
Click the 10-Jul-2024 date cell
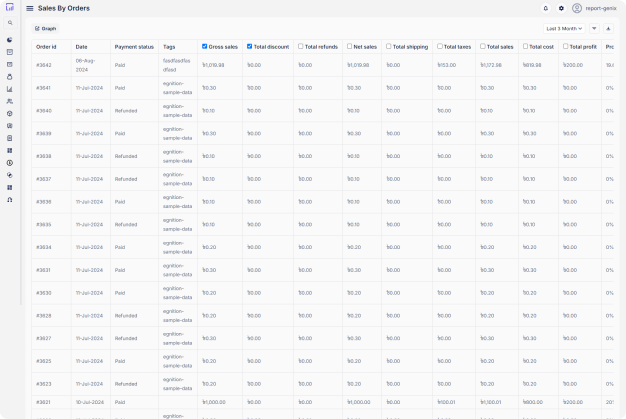coord(89,402)
